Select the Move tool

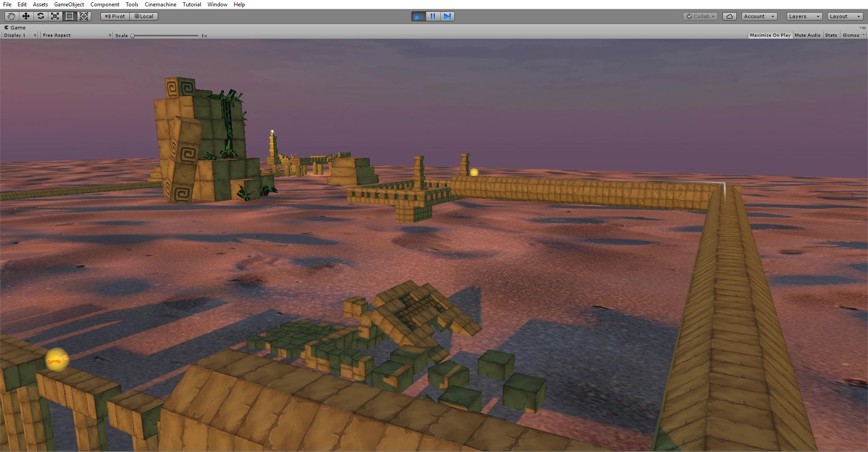[26, 16]
